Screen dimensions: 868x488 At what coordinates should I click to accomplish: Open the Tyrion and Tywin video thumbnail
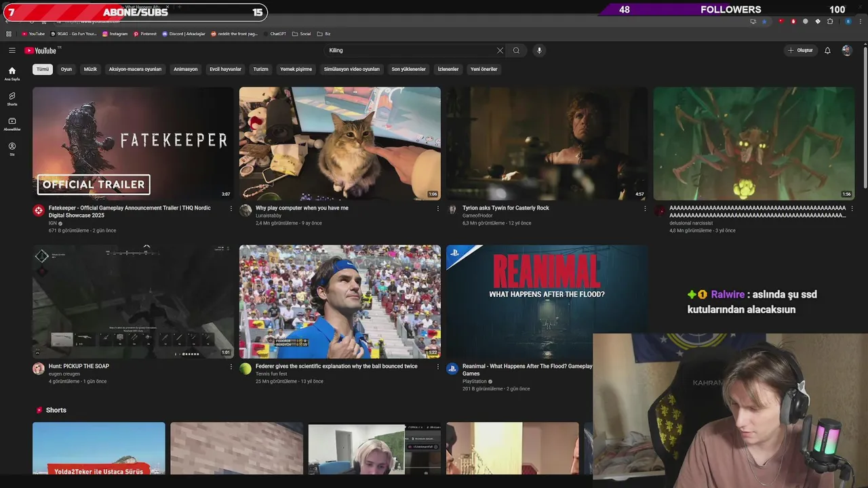pyautogui.click(x=547, y=143)
